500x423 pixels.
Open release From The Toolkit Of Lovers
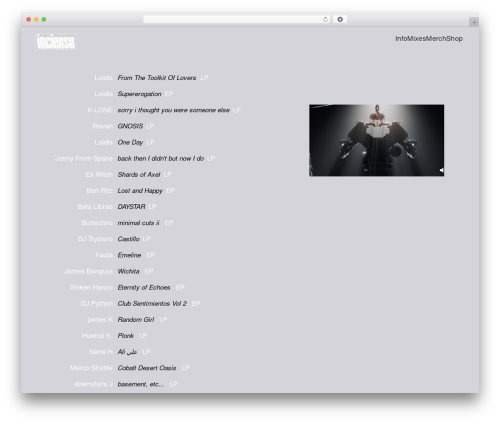[157, 78]
